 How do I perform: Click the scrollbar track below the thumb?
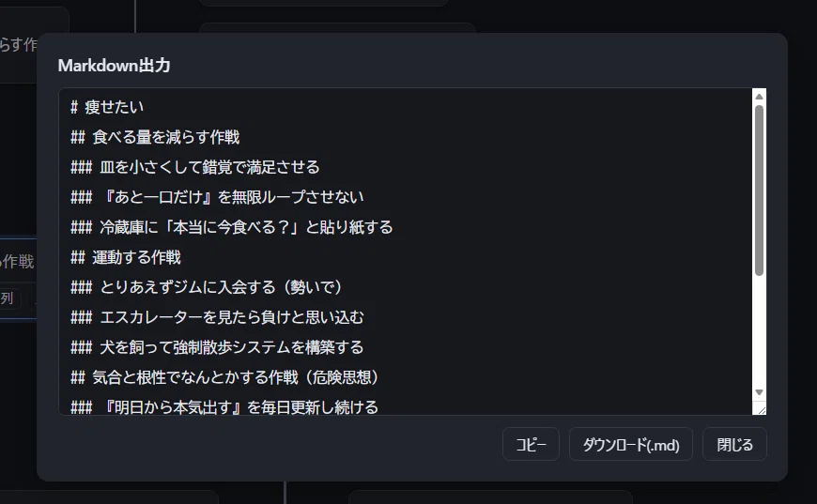[759, 331]
